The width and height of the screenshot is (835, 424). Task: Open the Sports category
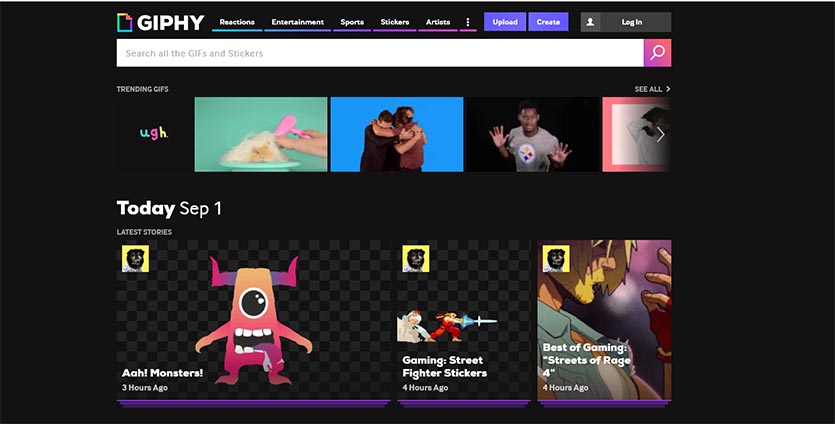[x=352, y=22]
